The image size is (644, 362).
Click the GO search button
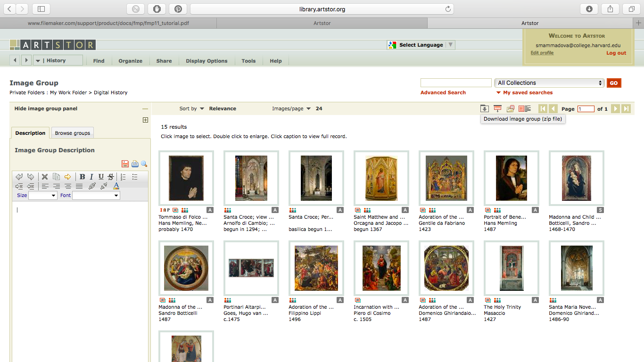click(x=614, y=83)
